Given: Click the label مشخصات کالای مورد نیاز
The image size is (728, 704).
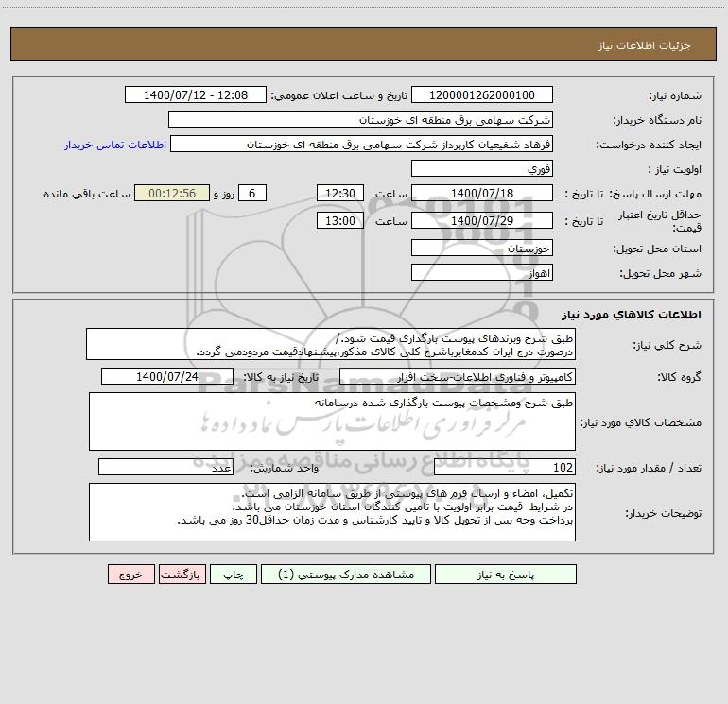Looking at the screenshot, I should pyautogui.click(x=641, y=422).
